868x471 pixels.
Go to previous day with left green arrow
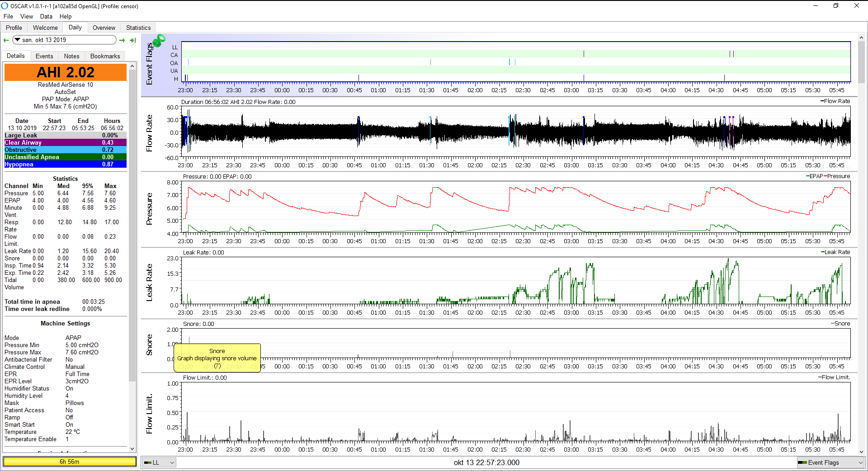pyautogui.click(x=6, y=40)
